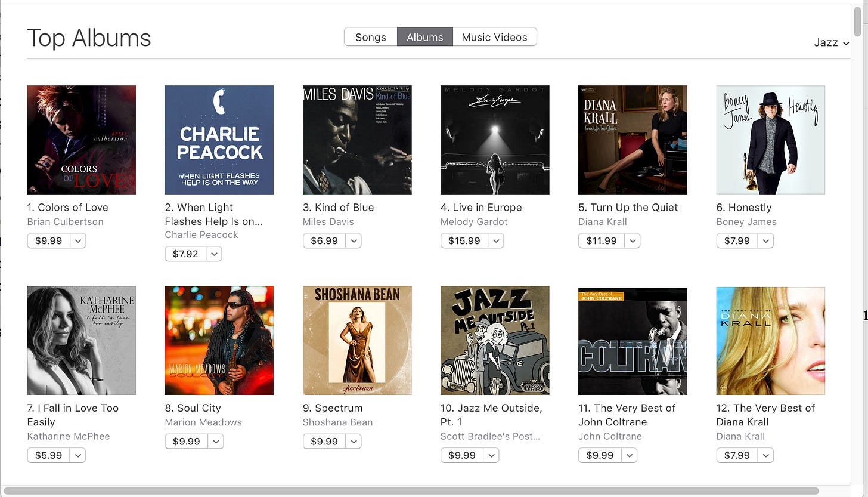Open the Kind of Blue title link
The width and height of the screenshot is (868, 497).
(x=339, y=208)
